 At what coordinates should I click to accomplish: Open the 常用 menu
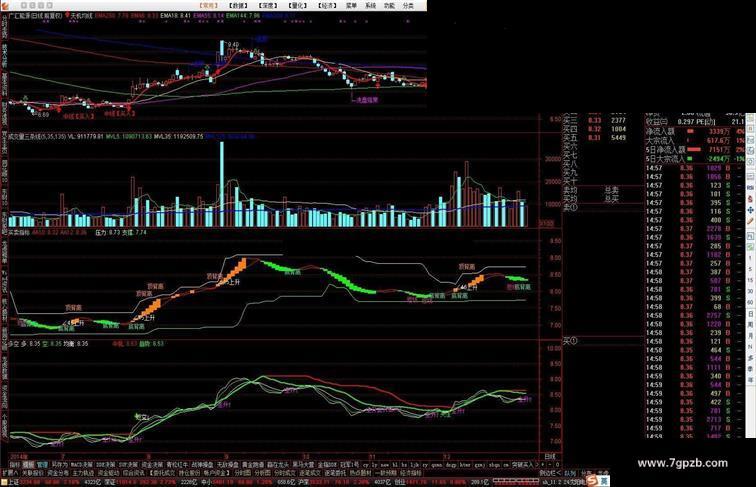[x=209, y=5]
